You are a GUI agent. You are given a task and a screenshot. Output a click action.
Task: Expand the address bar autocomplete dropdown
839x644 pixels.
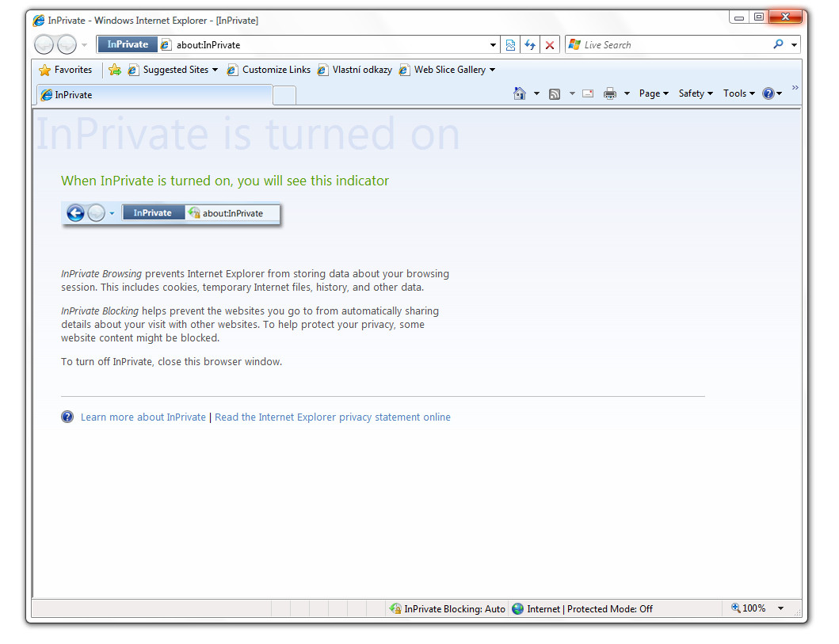pos(493,45)
